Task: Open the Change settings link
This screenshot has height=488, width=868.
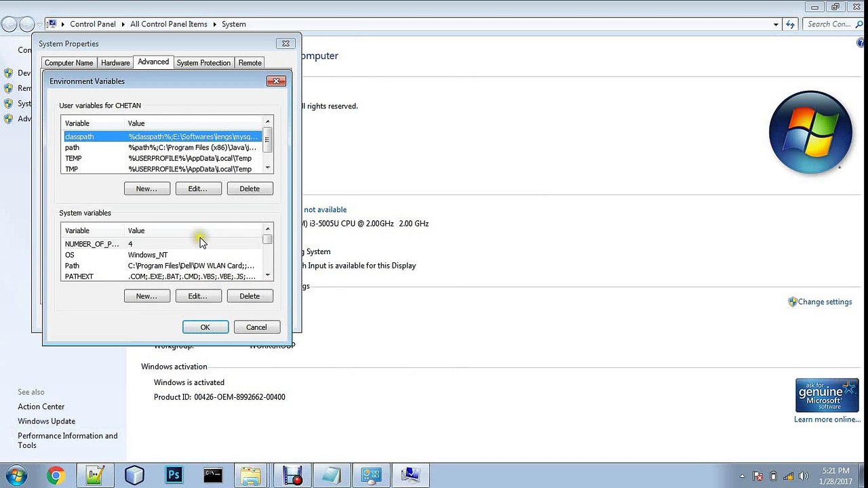Action: [x=825, y=302]
